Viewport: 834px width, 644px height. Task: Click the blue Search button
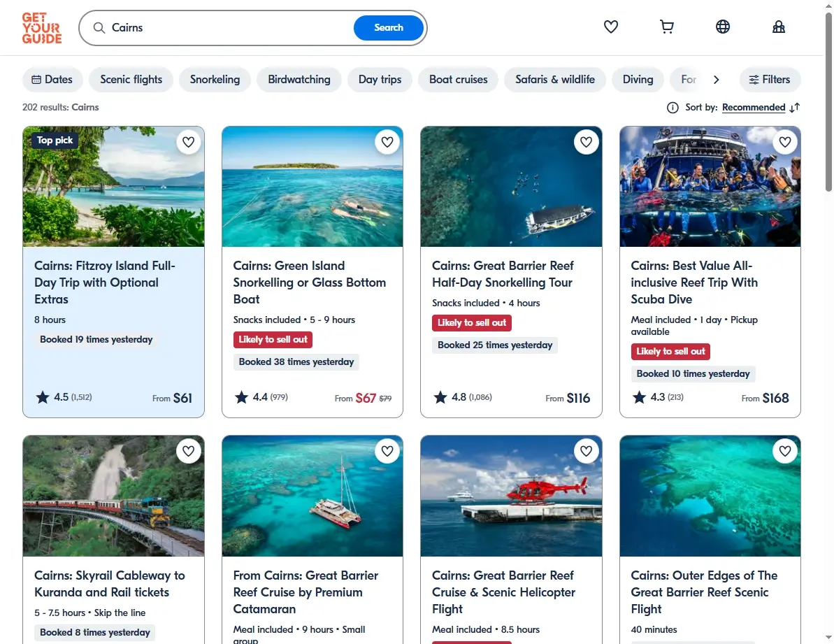click(x=388, y=28)
